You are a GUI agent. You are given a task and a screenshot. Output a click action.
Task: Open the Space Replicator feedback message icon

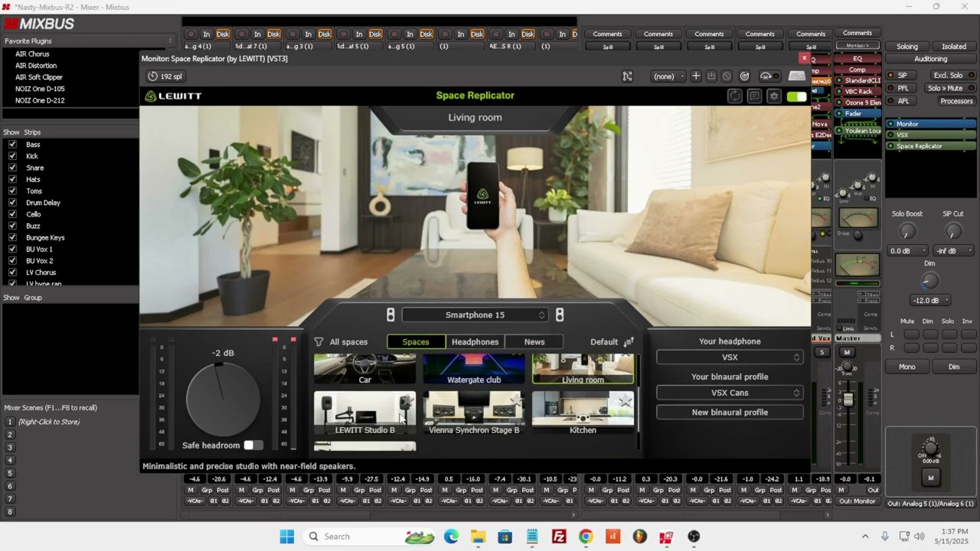(754, 96)
